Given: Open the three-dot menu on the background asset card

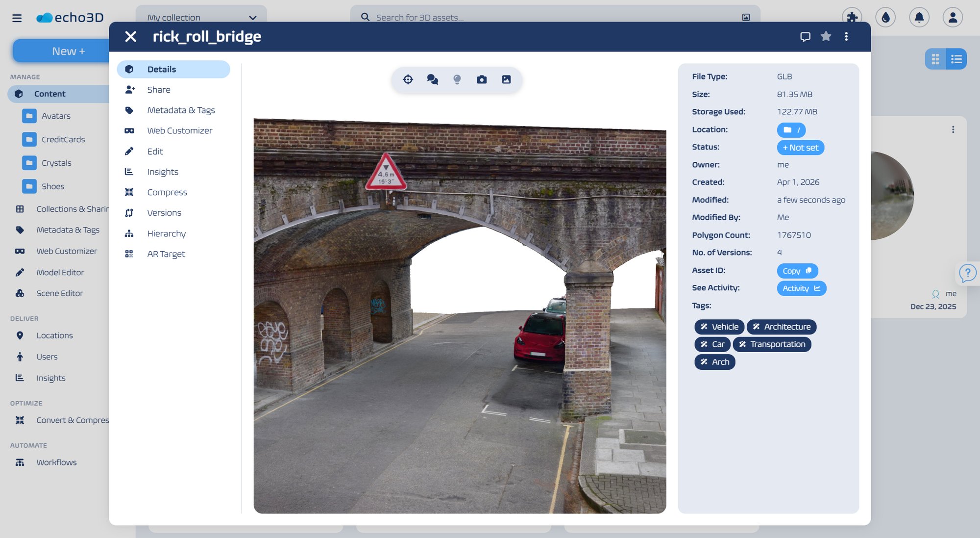Looking at the screenshot, I should pyautogui.click(x=954, y=129).
